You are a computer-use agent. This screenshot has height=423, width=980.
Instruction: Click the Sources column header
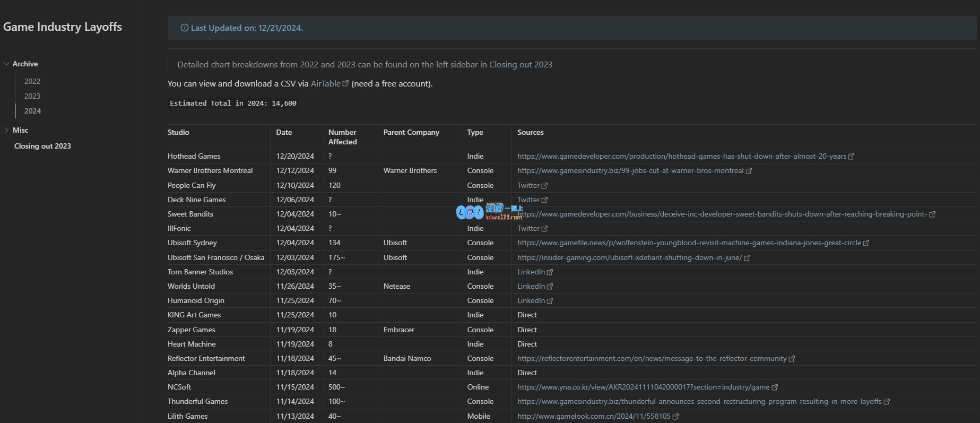click(531, 132)
